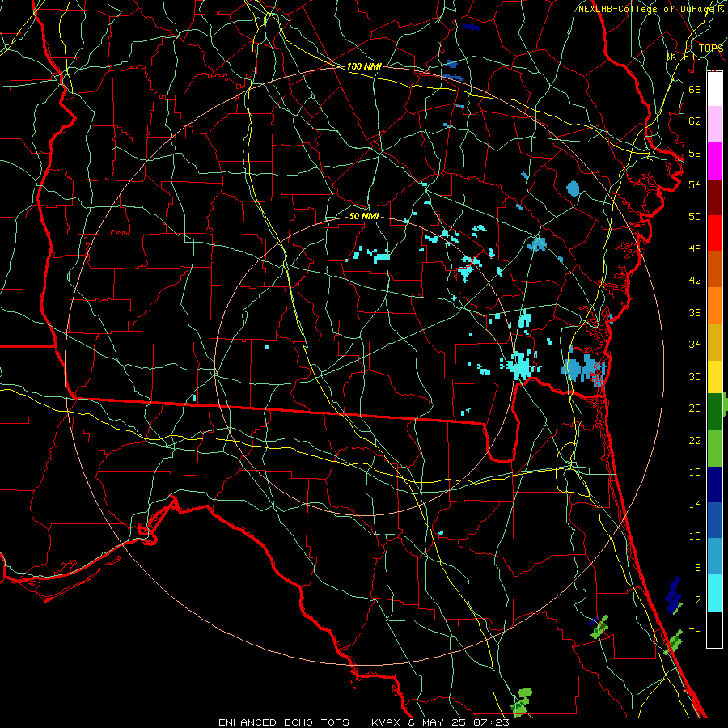Click the legend value "62"
728x728 pixels.
coord(695,121)
